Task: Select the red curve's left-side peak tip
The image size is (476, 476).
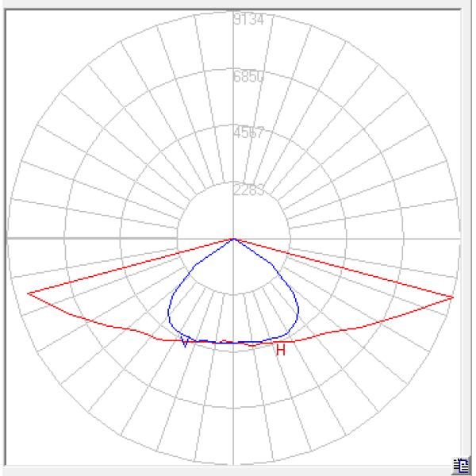Action: point(29,294)
